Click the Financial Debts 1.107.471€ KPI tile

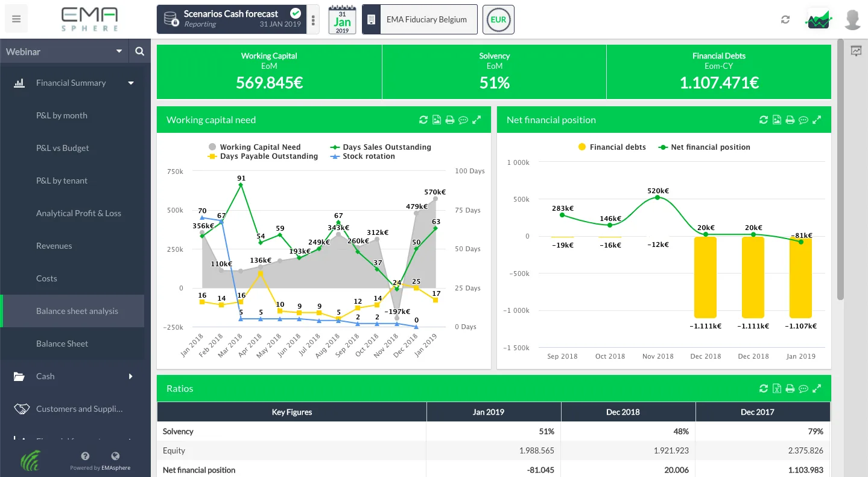tap(719, 72)
